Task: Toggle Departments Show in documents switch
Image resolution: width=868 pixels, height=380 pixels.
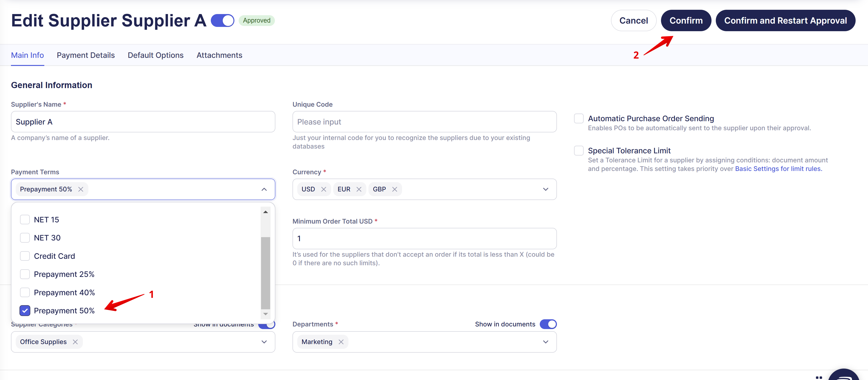Action: 548,324
